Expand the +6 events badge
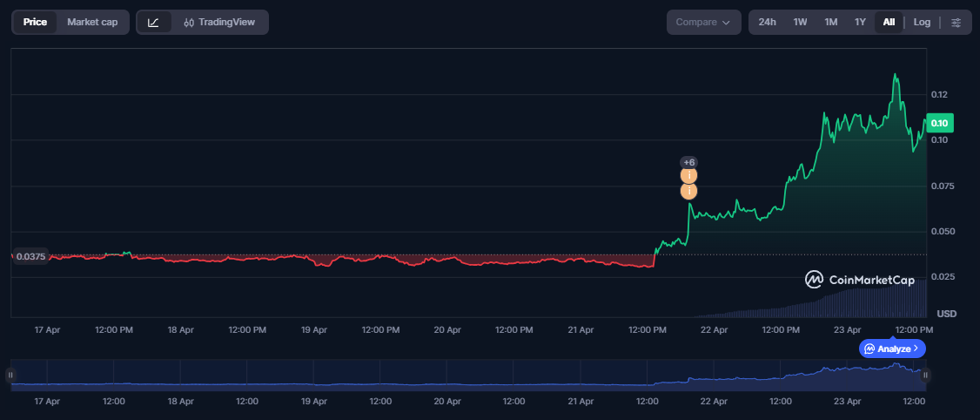The height and width of the screenshot is (420, 980). (688, 162)
